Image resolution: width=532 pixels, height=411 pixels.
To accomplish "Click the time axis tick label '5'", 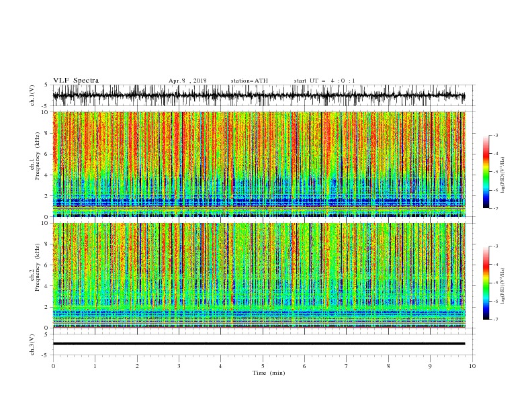I will coord(263,366).
